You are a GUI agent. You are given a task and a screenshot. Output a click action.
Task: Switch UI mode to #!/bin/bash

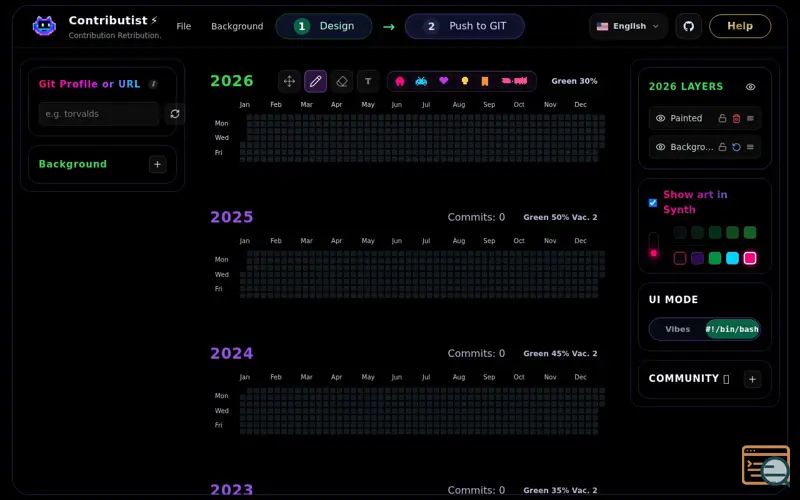pyautogui.click(x=732, y=329)
